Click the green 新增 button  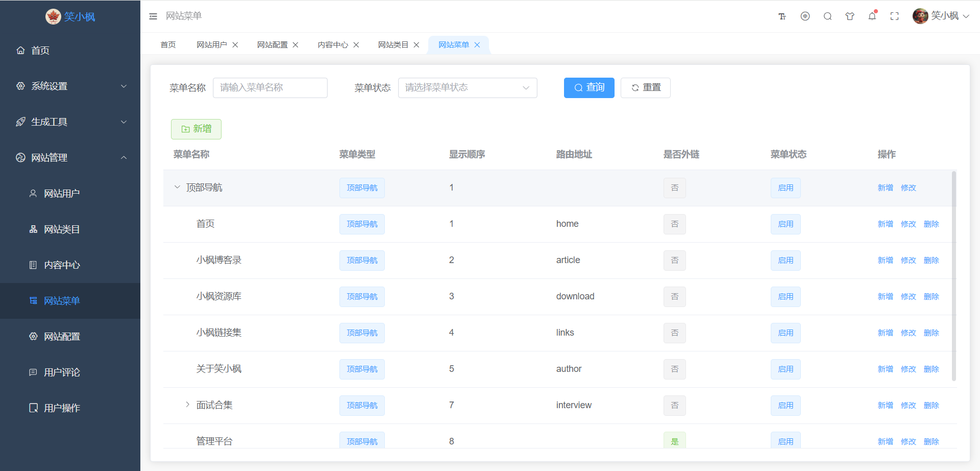tap(196, 129)
